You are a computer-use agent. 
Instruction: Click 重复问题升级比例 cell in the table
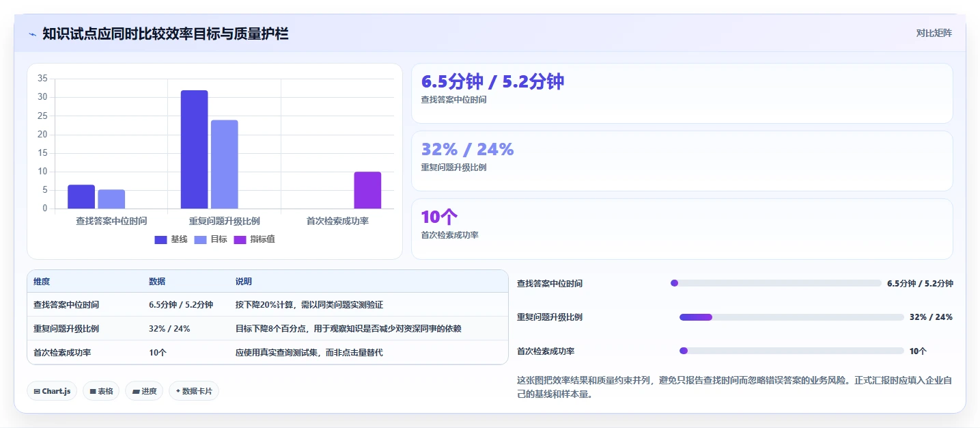[x=66, y=329]
